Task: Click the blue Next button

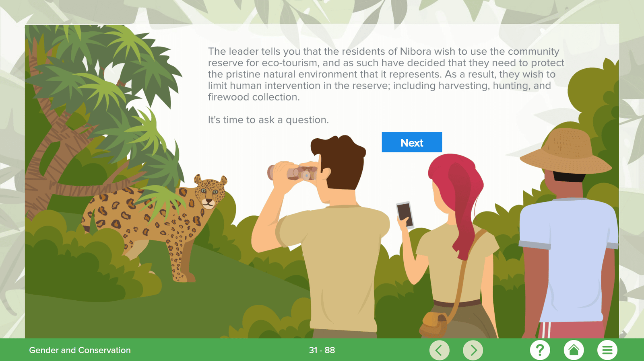Action: 412,142
